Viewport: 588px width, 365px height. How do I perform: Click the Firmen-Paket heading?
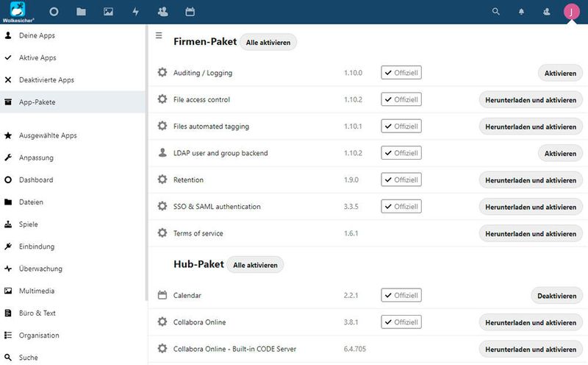pos(205,41)
